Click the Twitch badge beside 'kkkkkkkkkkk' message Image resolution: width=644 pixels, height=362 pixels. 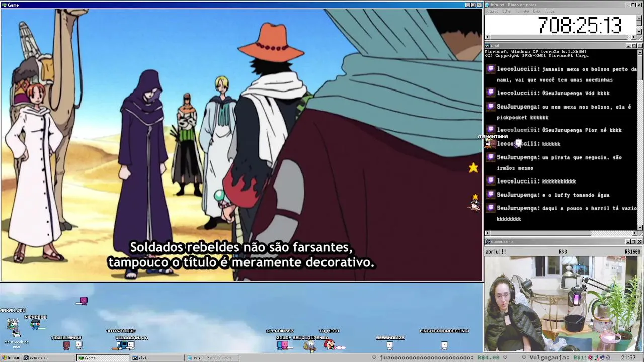pos(491,180)
